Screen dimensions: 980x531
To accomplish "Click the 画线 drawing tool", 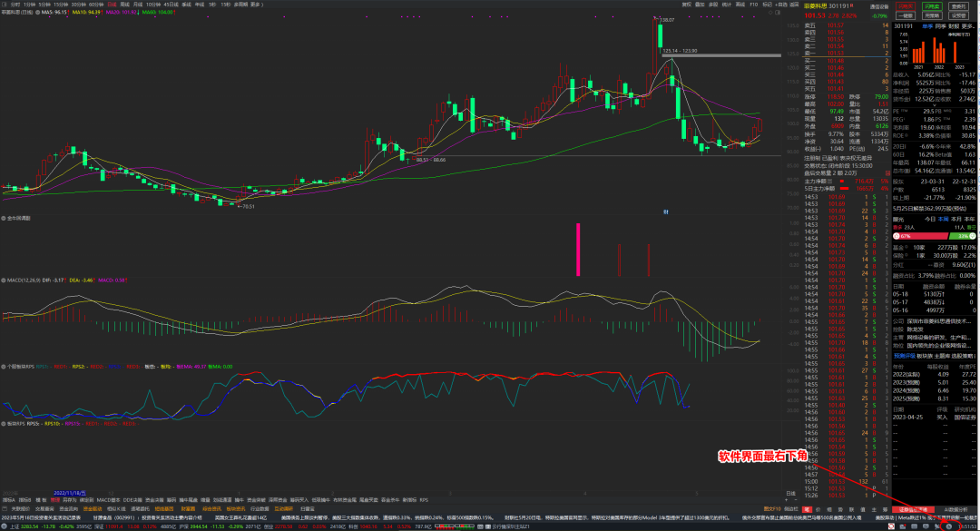I will pos(740,5).
